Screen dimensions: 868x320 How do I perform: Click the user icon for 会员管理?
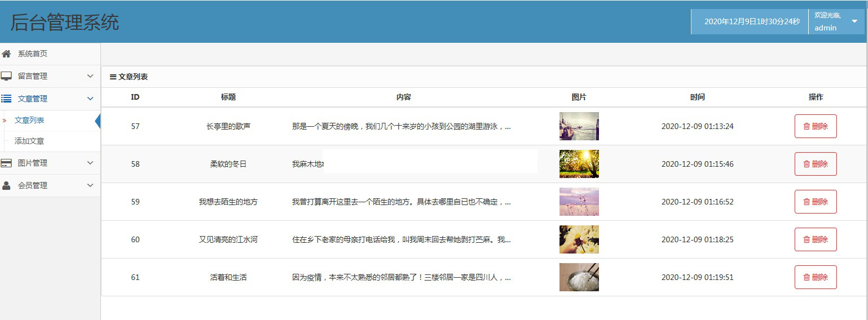click(6, 185)
